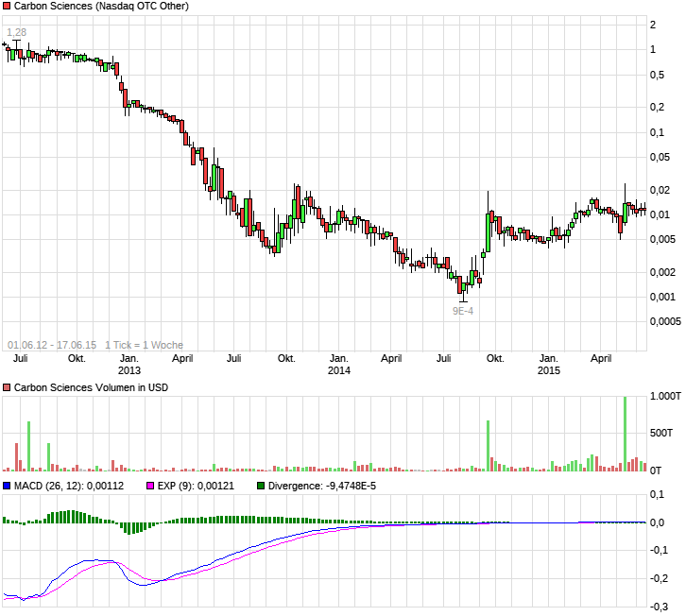This screenshot has height=616, width=686.
Task: Click the price axis label '0,0005'
Action: [x=665, y=321]
